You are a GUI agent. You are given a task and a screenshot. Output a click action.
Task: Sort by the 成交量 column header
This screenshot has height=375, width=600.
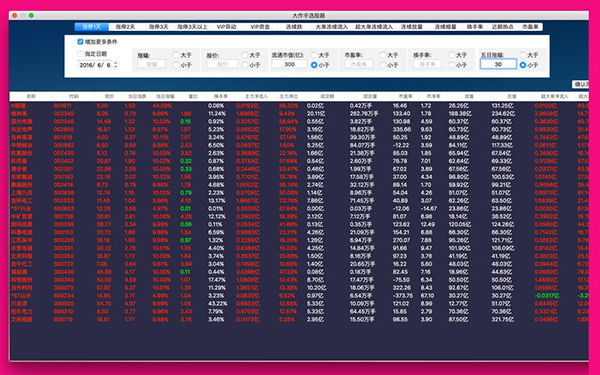[370, 96]
